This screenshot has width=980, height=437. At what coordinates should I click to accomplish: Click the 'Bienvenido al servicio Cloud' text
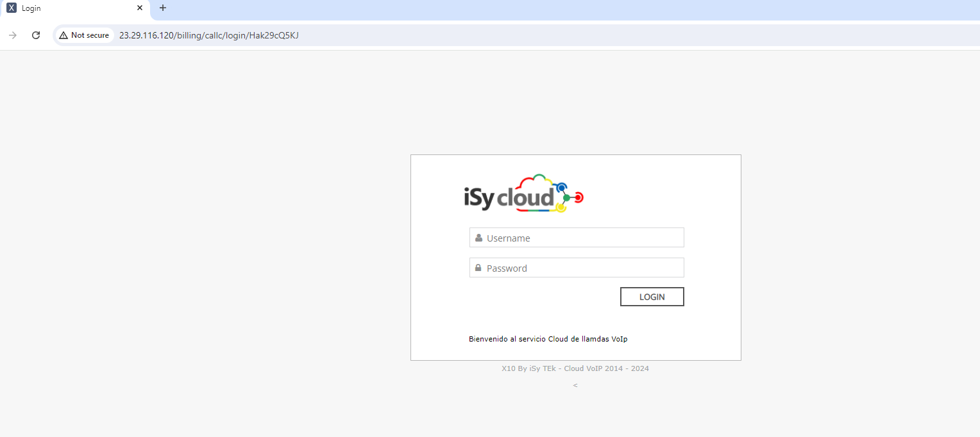548,339
